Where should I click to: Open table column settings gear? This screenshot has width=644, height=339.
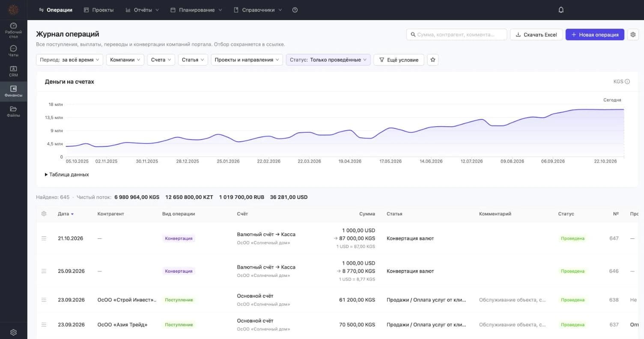[x=44, y=214]
